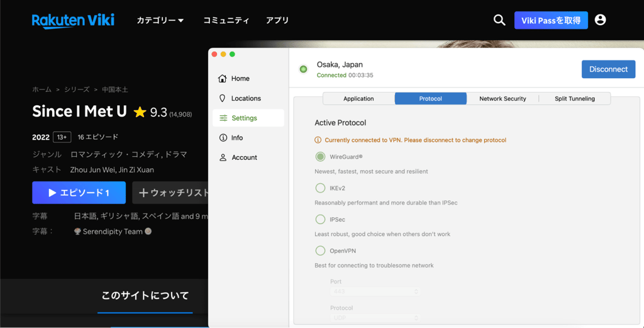The image size is (644, 328).
Task: Open the search magnifier icon on Viki
Action: [499, 20]
